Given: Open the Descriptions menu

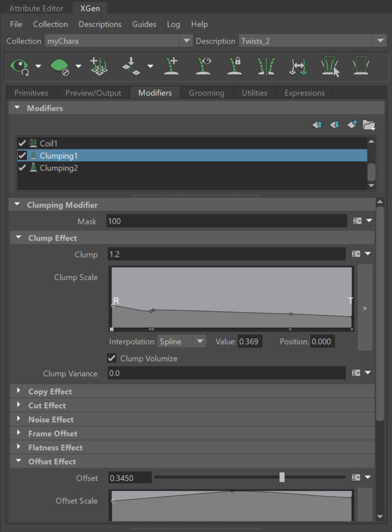Looking at the screenshot, I should 100,24.
